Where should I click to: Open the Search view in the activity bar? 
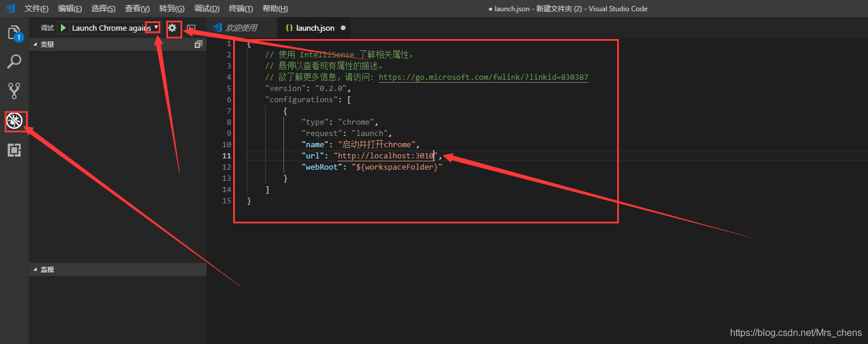click(16, 61)
